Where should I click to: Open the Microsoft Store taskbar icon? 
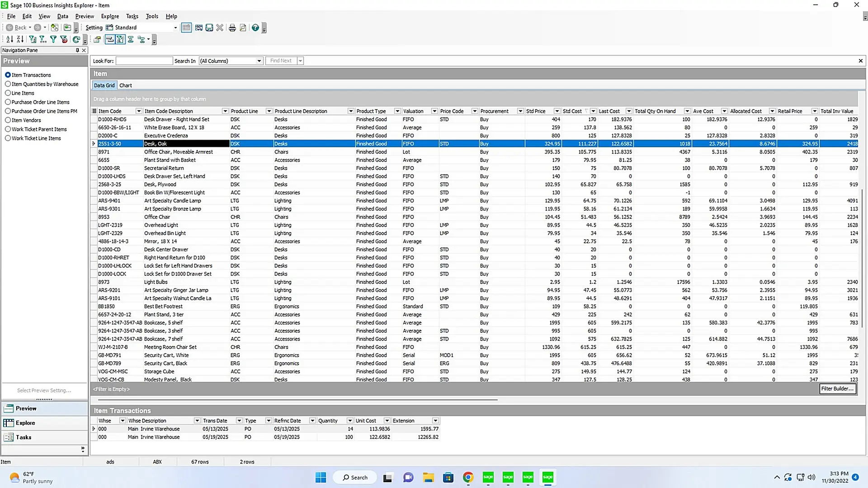tap(448, 477)
